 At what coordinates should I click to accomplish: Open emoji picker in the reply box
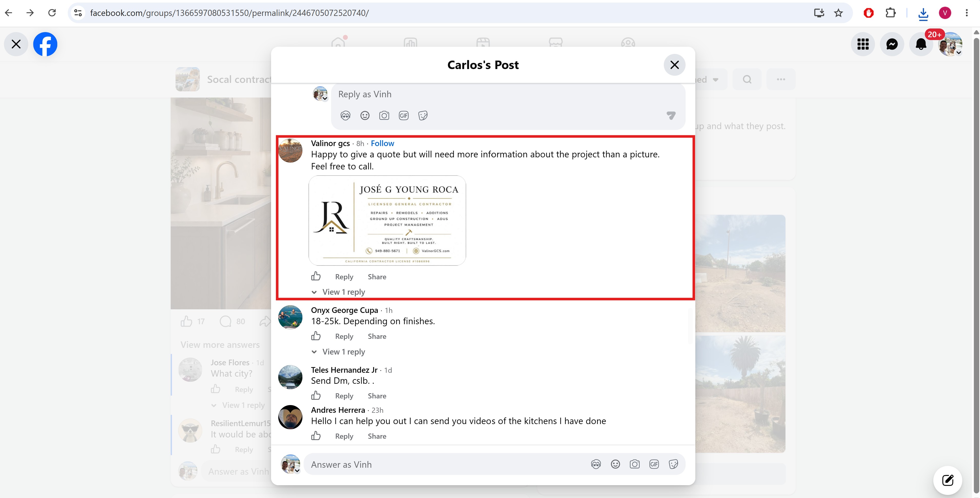[365, 116]
